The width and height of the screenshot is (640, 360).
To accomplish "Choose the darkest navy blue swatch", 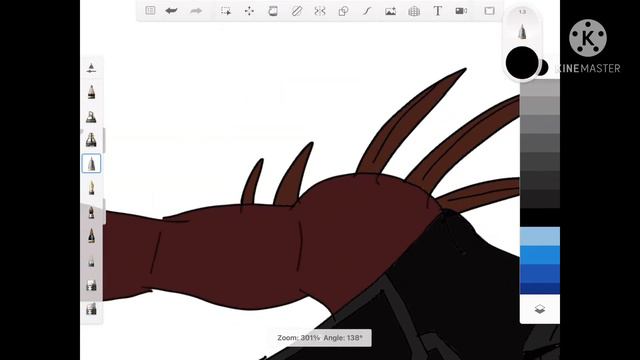I will point(540,288).
